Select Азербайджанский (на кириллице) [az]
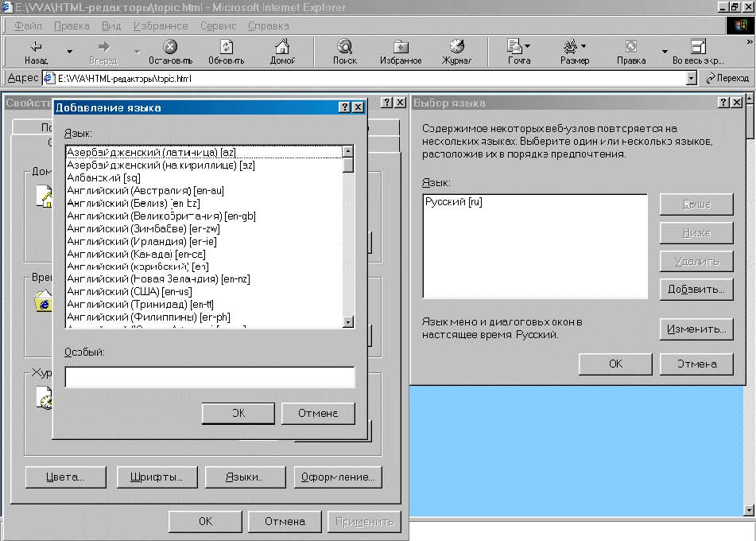The height and width of the screenshot is (541, 756). click(x=204, y=165)
